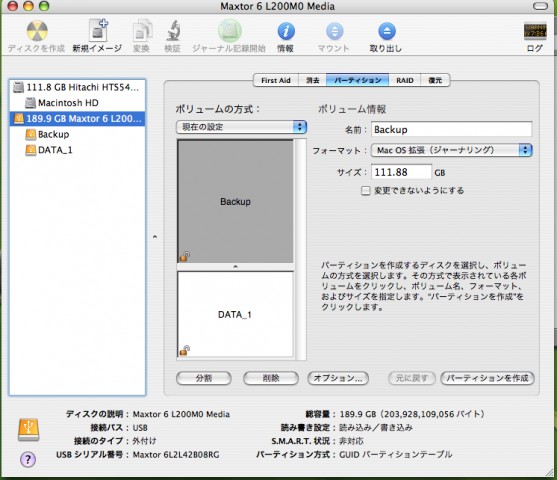Image resolution: width=557 pixels, height=480 pixels.
Task: Click the Maxtor 6L2L42B08RG serial number text
Action: coord(176,454)
